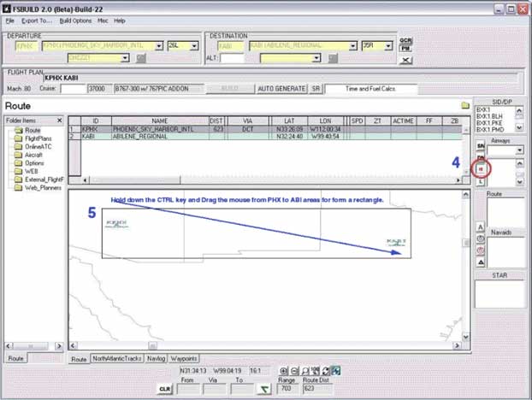Select the FlightPlans folder

[x=38, y=138]
